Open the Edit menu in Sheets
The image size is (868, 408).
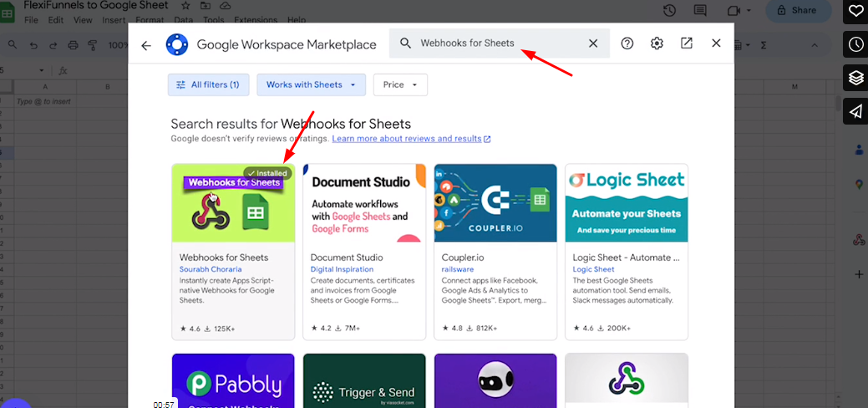[x=55, y=20]
